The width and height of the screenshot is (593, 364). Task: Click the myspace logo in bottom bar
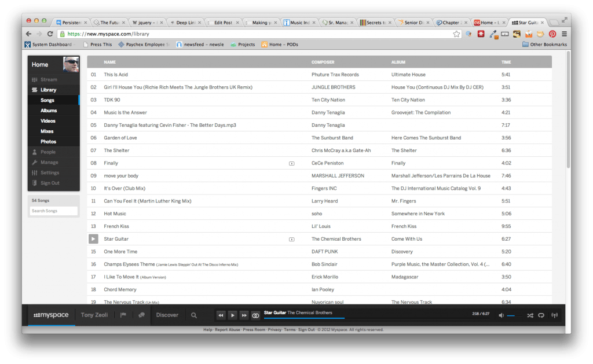click(51, 315)
